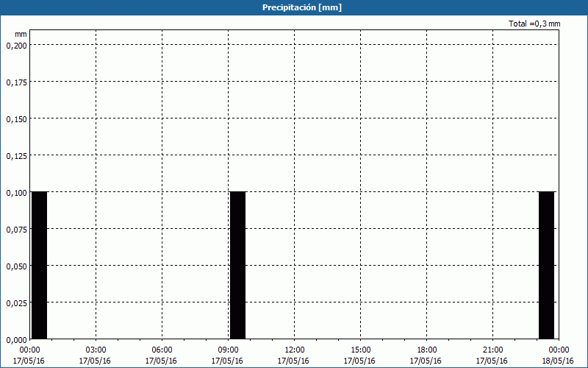Viewport: 588px width, 368px height.
Task: Select the "Total =0,3 mm" label
Action: tap(534, 24)
